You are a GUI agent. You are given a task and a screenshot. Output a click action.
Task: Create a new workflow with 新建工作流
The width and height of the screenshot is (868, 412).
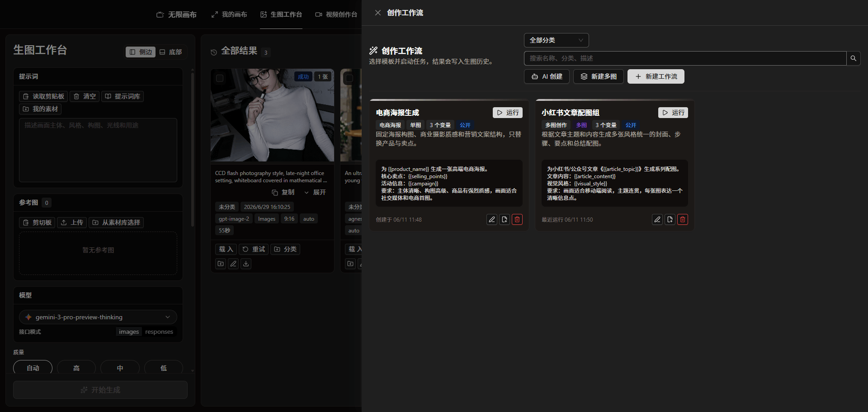pyautogui.click(x=656, y=76)
